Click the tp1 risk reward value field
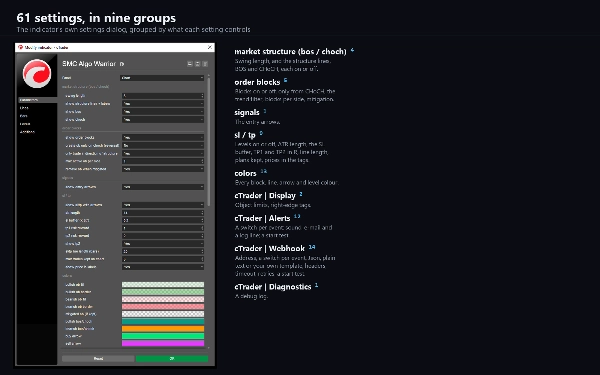 [x=163, y=228]
